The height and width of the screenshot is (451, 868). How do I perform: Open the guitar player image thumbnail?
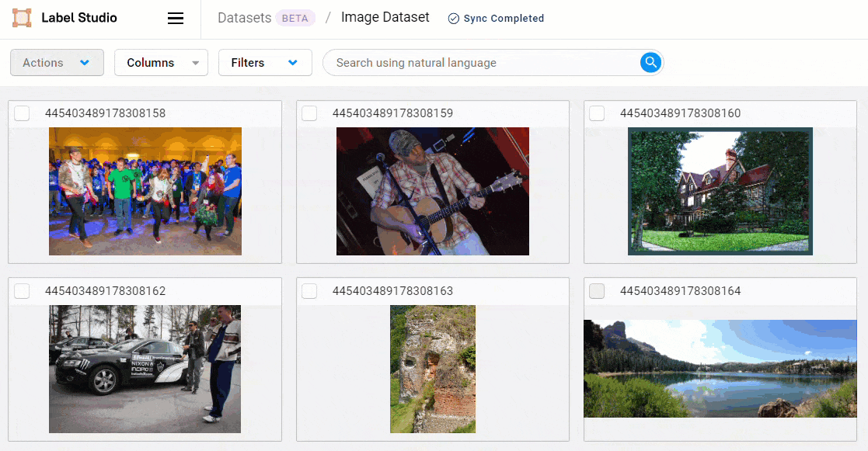432,191
